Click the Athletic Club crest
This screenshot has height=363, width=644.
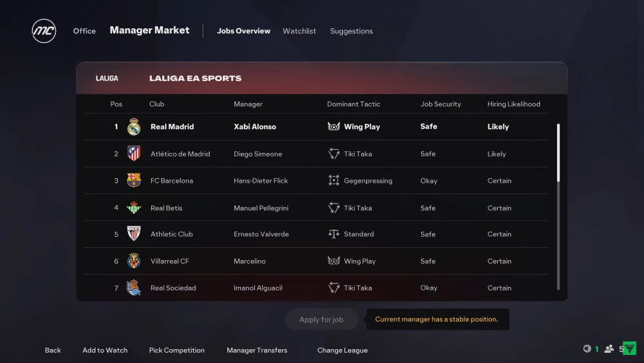[x=133, y=233]
